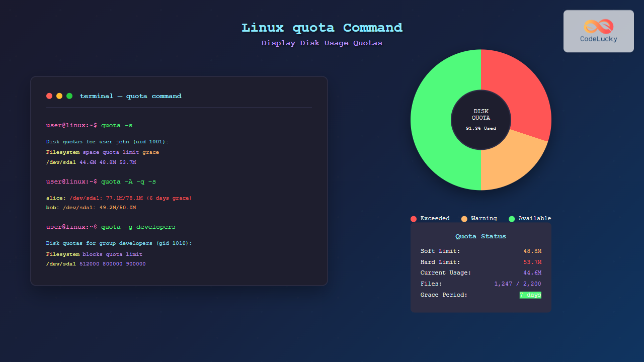The width and height of the screenshot is (644, 362).
Task: Click the Hard Limit value 53.7M
Action: point(532,262)
